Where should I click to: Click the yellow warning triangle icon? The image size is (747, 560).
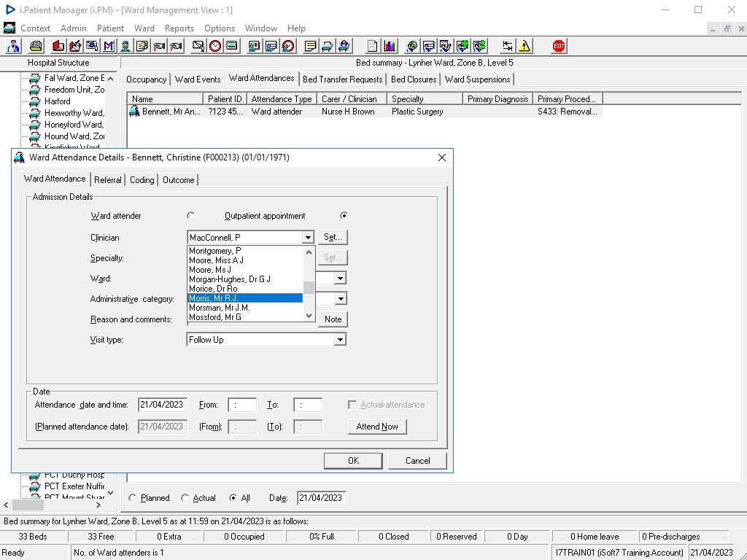tap(525, 46)
